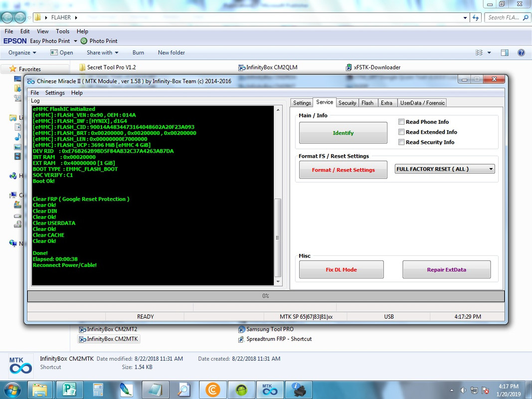Click the Explorer change view icon
The width and height of the screenshot is (532, 399).
[479, 52]
